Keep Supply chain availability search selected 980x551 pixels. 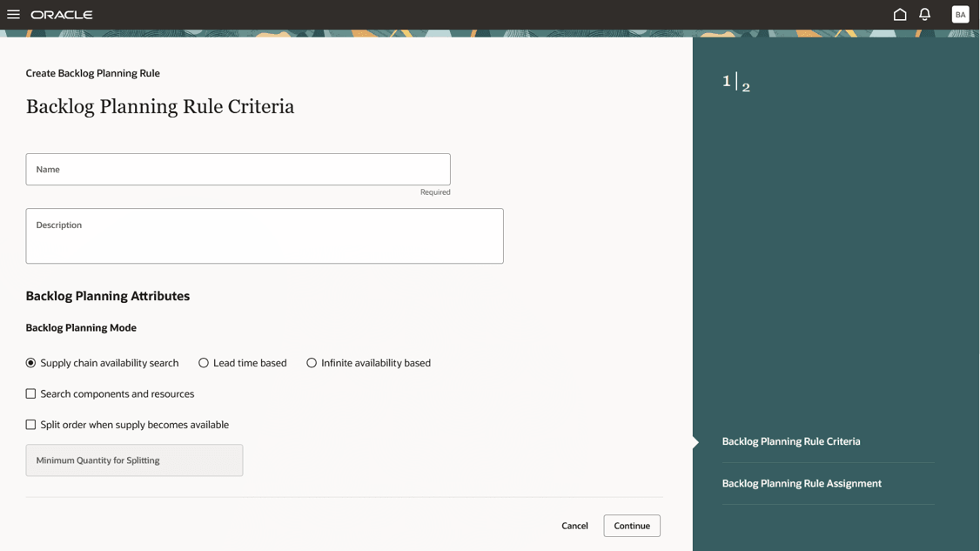[30, 363]
